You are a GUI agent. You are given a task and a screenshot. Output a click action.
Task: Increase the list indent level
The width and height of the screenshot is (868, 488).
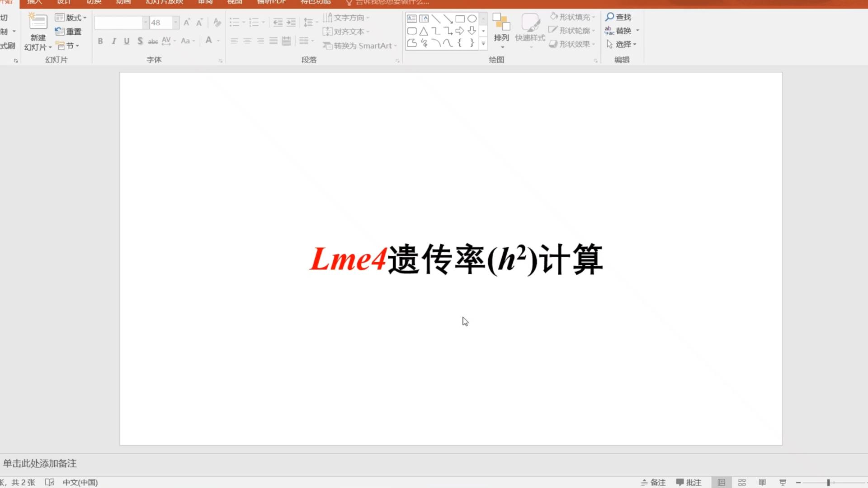click(291, 22)
